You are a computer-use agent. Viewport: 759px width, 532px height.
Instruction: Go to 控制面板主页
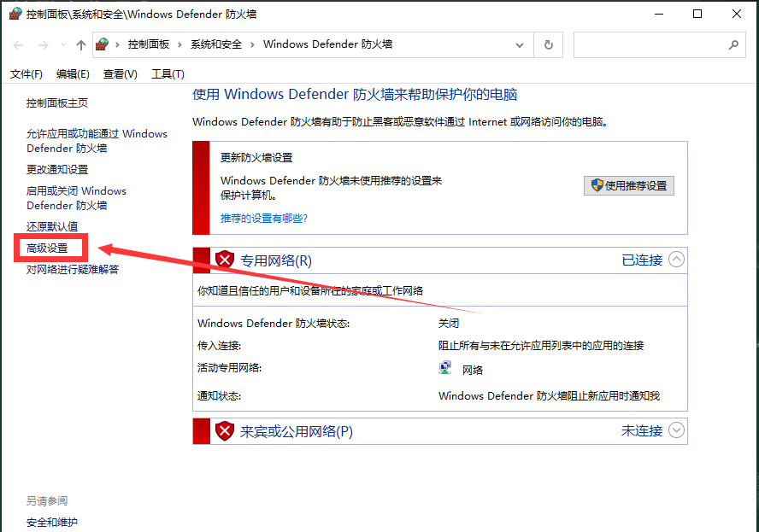click(x=57, y=103)
